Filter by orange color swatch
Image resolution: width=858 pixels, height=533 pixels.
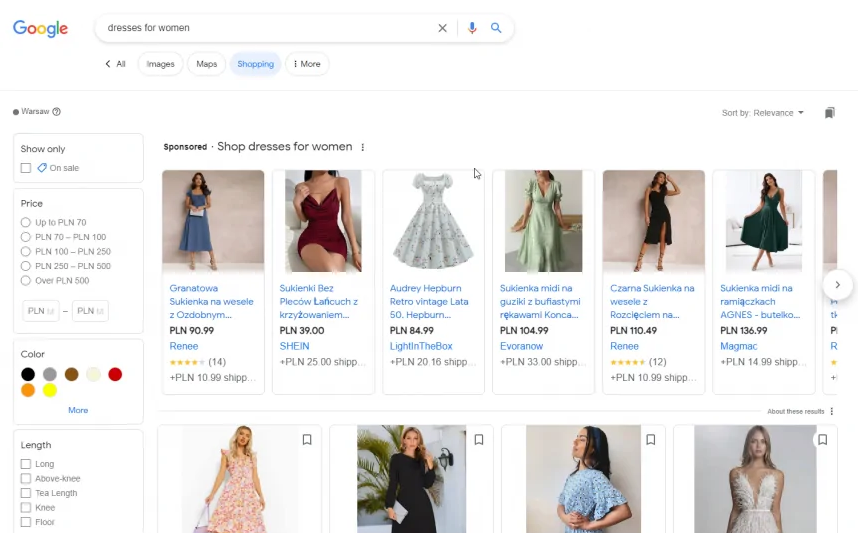28,390
